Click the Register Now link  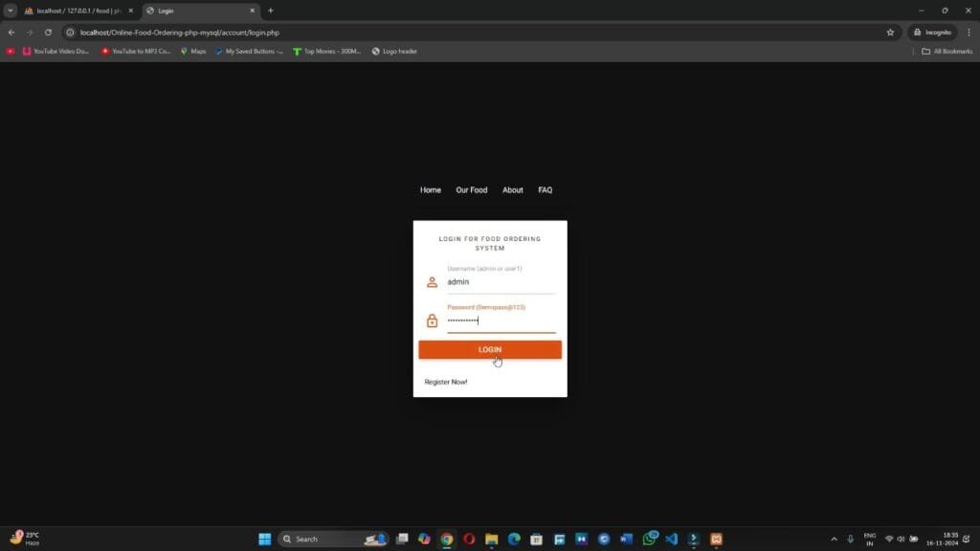445,382
